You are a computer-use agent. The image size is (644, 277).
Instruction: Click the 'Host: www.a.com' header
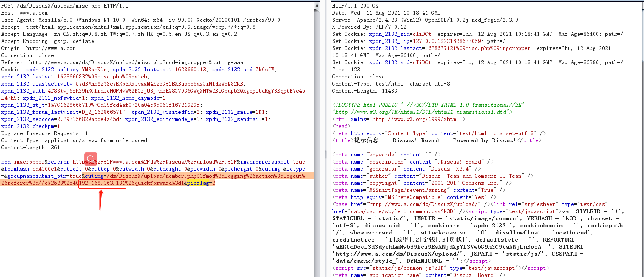pyautogui.click(x=24, y=13)
